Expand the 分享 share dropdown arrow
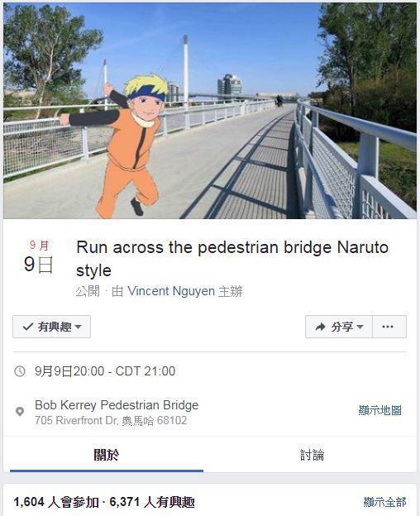The width and height of the screenshot is (420, 516). [x=360, y=327]
